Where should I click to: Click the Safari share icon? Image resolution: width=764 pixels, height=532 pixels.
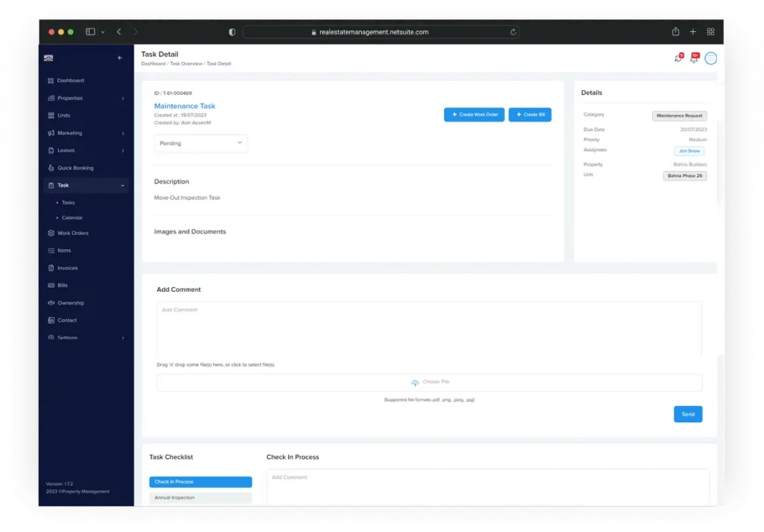coord(675,32)
